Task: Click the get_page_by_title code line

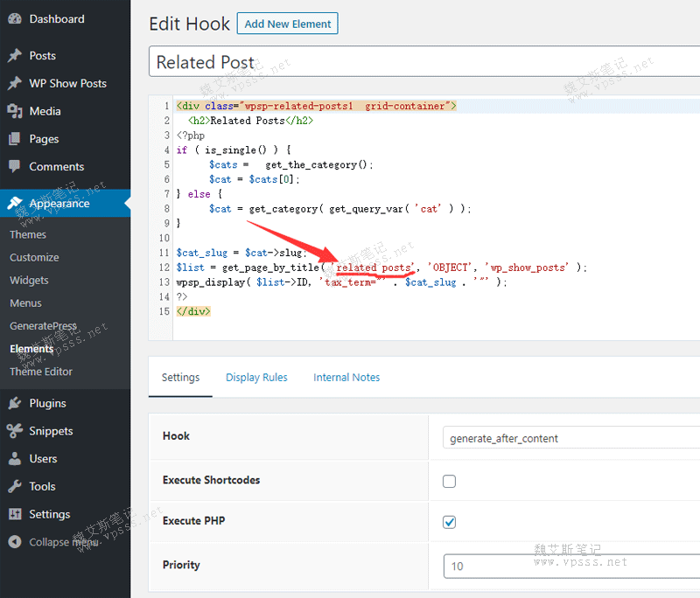Action: (x=381, y=268)
